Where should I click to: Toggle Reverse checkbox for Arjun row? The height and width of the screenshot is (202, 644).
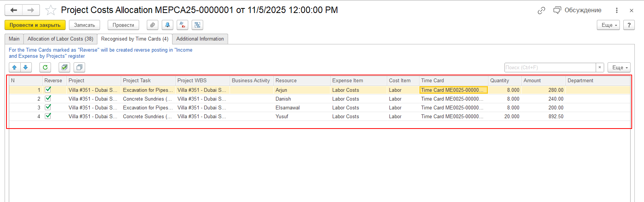[x=48, y=90]
